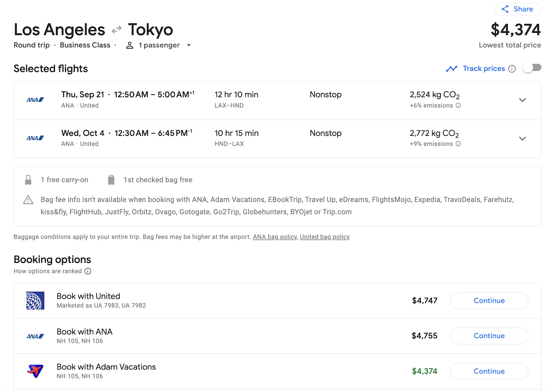This screenshot has height=392, width=548.
Task: Click Book with United title
Action: pyautogui.click(x=88, y=296)
